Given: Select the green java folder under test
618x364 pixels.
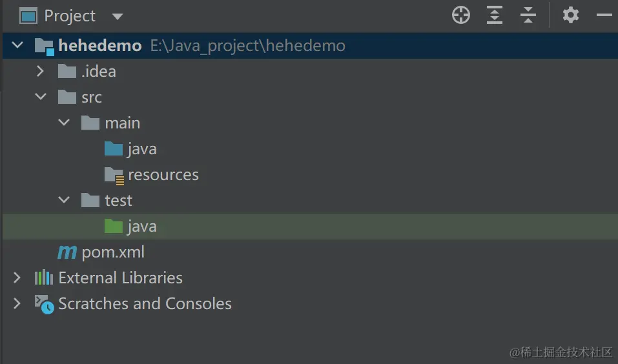Looking at the screenshot, I should pyautogui.click(x=142, y=227).
